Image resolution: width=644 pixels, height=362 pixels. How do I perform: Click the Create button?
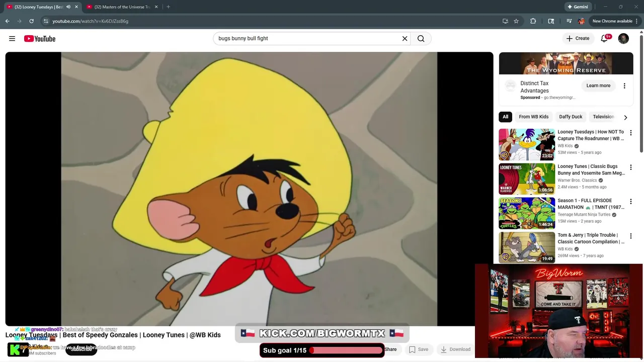(578, 39)
